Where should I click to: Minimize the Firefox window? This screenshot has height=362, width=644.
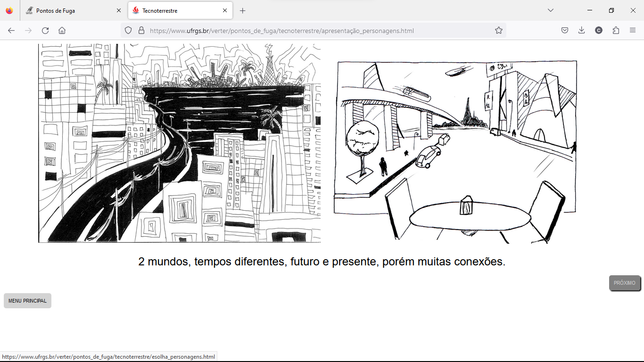click(590, 10)
